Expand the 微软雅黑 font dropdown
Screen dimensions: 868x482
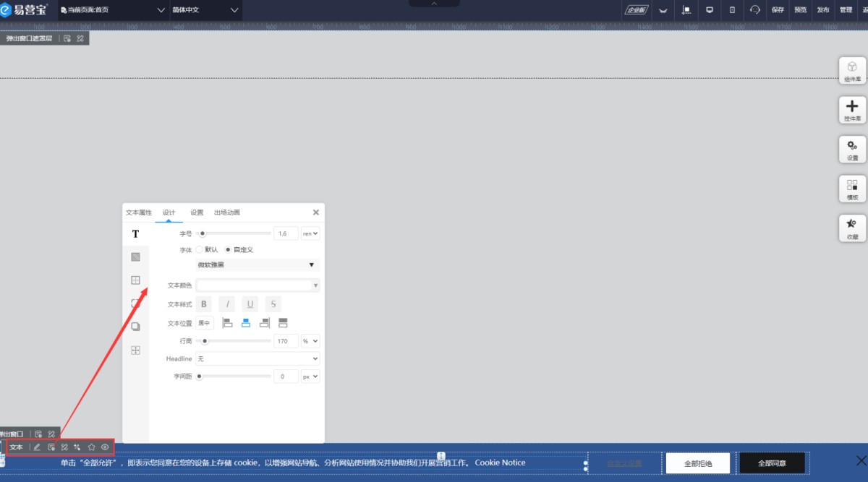258,265
